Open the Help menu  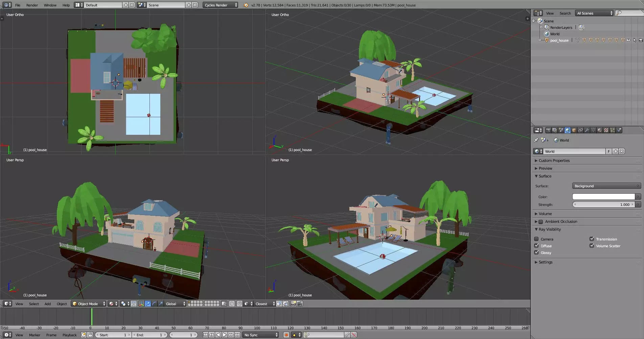pyautogui.click(x=66, y=5)
